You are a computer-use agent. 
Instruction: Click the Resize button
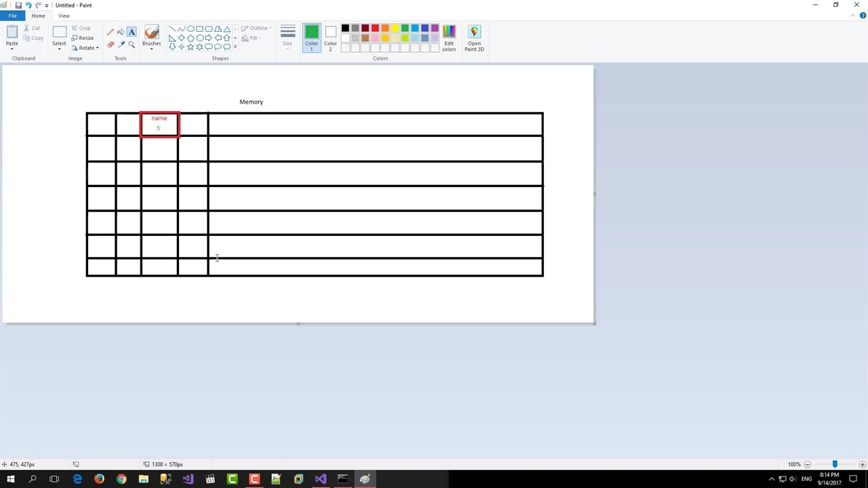coord(83,38)
